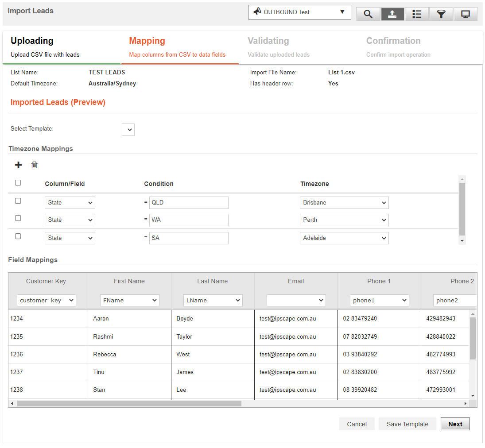Select the Mapping step tab
485x448 pixels.
pyautogui.click(x=180, y=47)
